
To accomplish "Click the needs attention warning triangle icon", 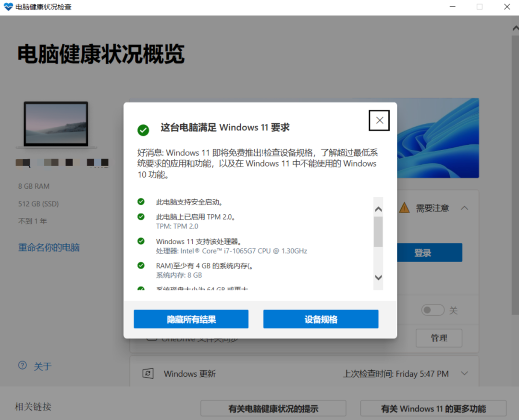I will tap(405, 208).
